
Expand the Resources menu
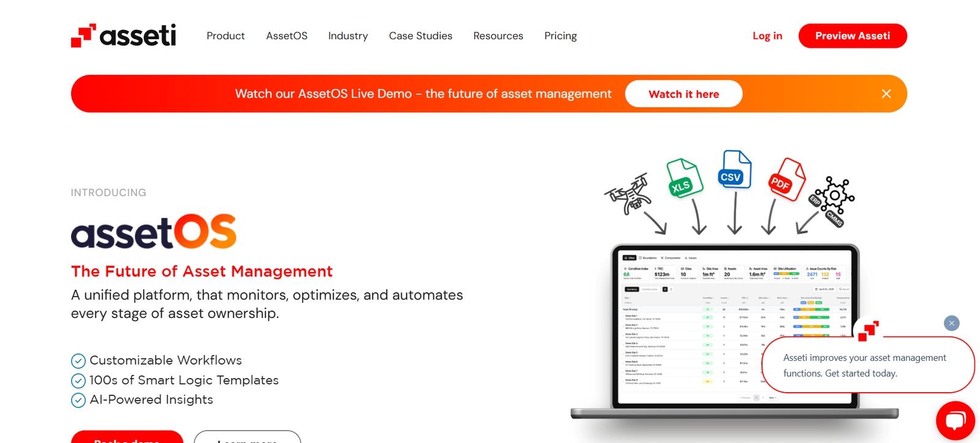click(x=498, y=36)
